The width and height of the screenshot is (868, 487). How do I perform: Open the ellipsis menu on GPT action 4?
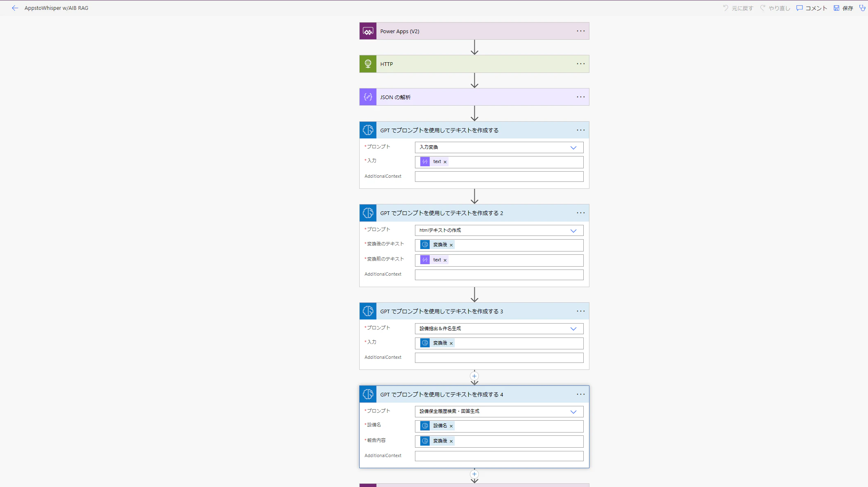(x=581, y=394)
